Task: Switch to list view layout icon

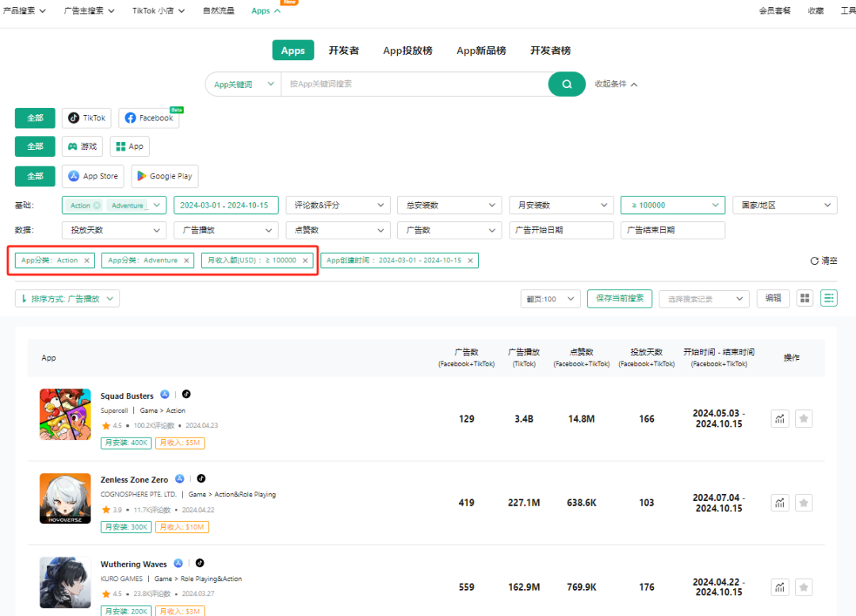Action: (x=829, y=298)
